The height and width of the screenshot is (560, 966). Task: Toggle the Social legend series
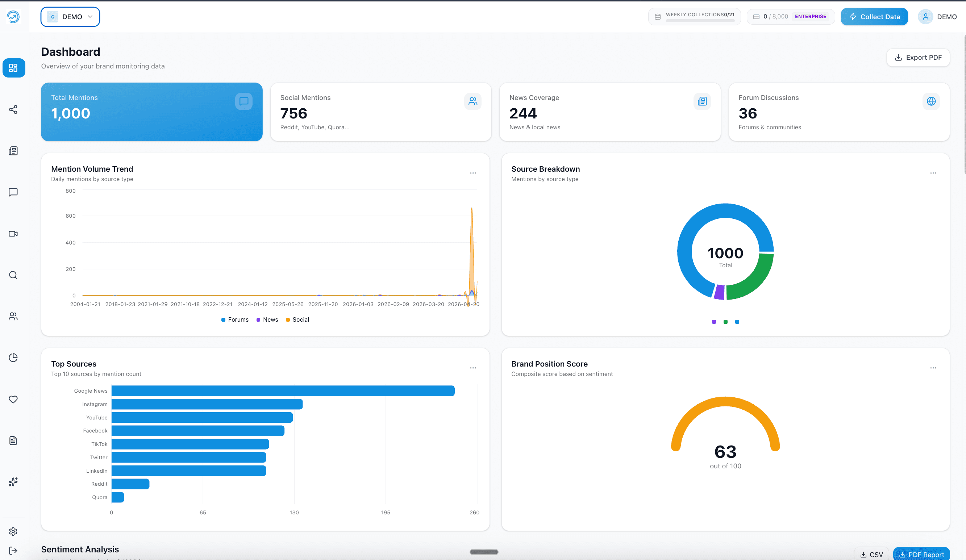click(x=297, y=320)
